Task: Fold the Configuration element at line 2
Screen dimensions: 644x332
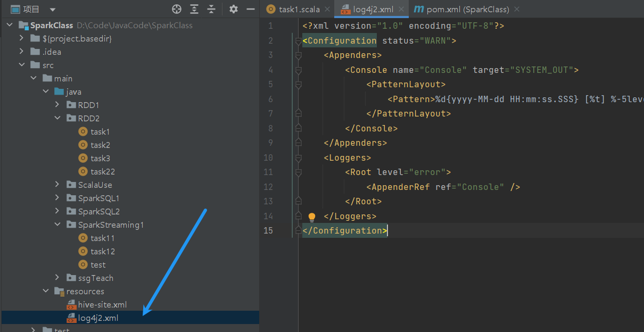Action: pyautogui.click(x=298, y=41)
